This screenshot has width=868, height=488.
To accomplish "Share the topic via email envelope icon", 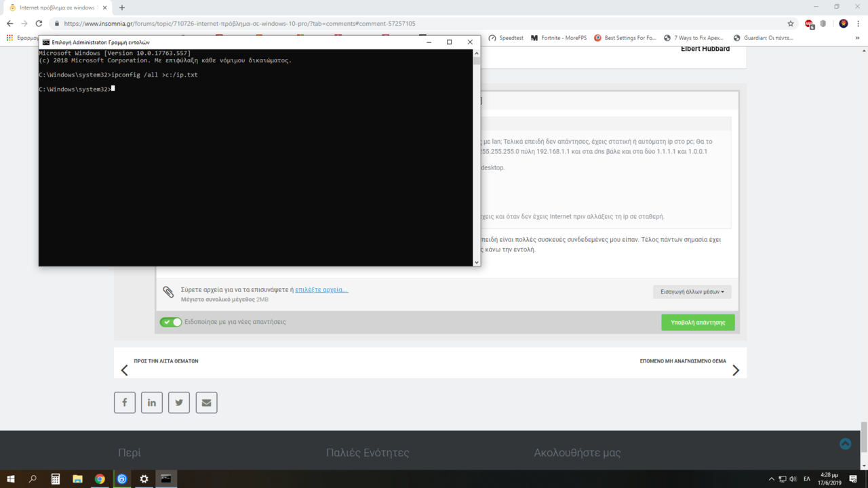I will click(206, 403).
